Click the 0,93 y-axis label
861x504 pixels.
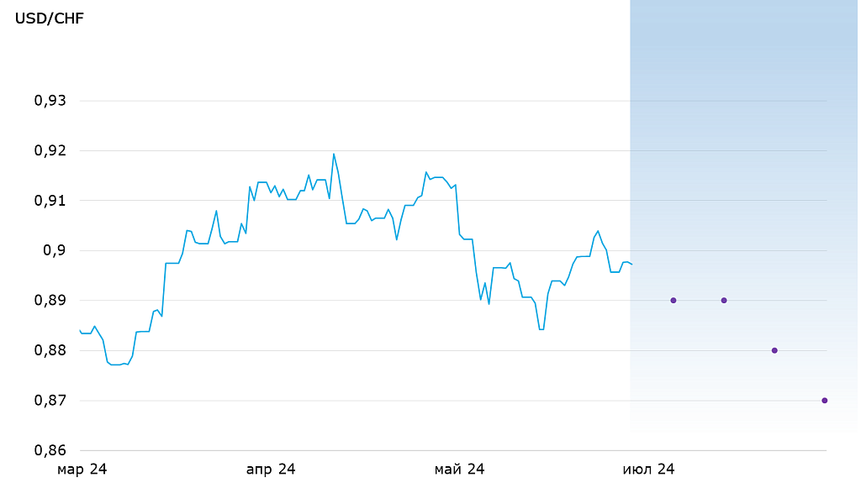point(50,101)
